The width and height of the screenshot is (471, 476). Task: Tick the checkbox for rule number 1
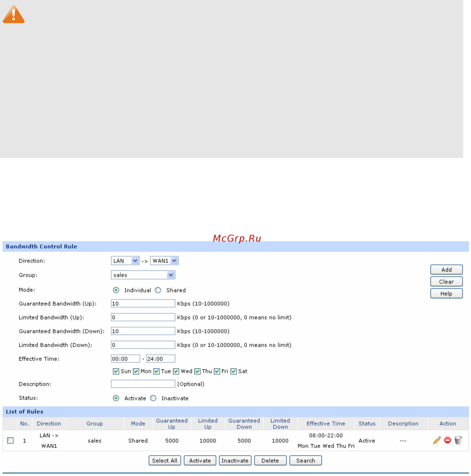(x=10, y=440)
